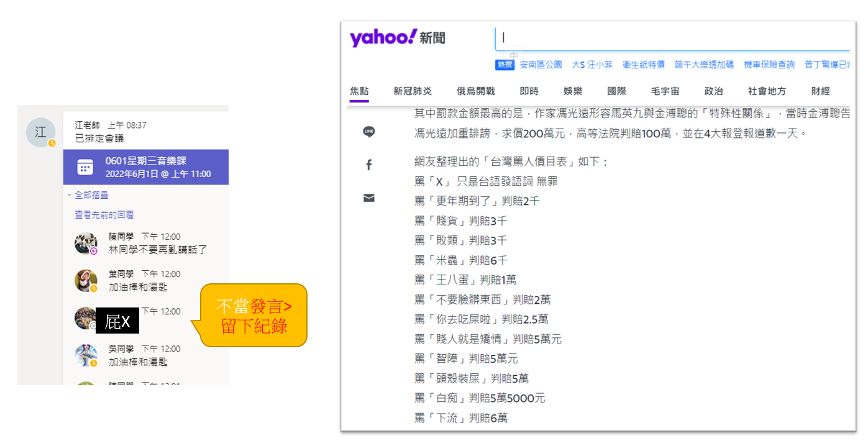Click the line 罵「頭殼裝屎」判賠5萬
This screenshot has height=446, width=868.
click(472, 378)
